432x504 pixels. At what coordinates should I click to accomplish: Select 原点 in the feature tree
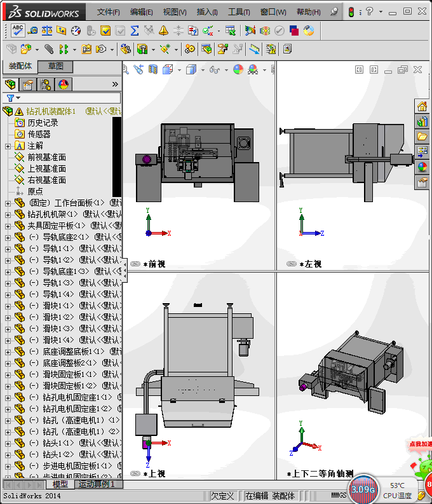point(35,191)
